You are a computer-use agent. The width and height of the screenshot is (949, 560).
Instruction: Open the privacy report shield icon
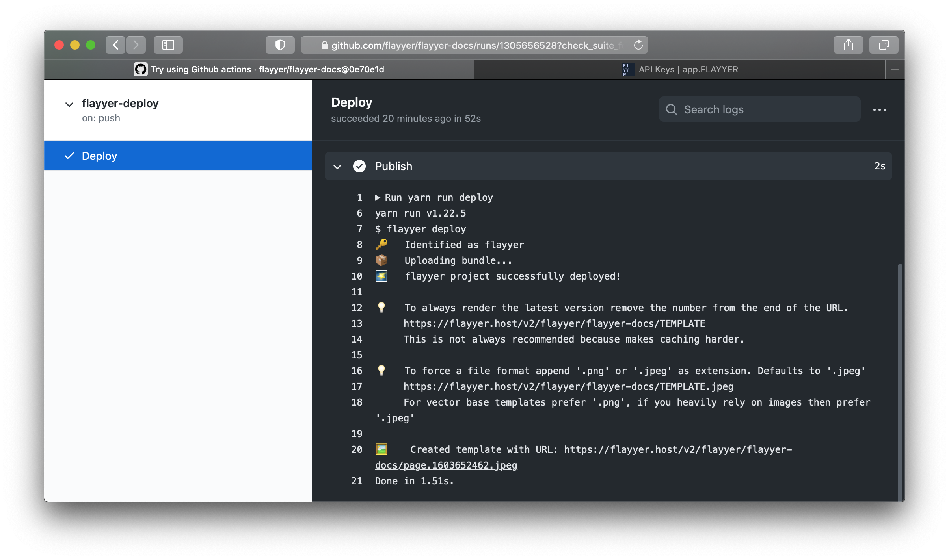(280, 45)
